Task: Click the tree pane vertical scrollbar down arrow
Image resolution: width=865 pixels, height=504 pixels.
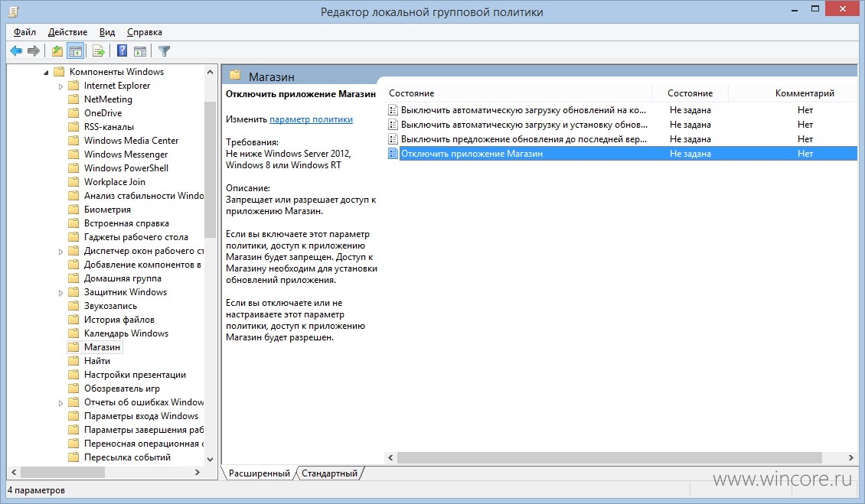Action: pos(210,459)
